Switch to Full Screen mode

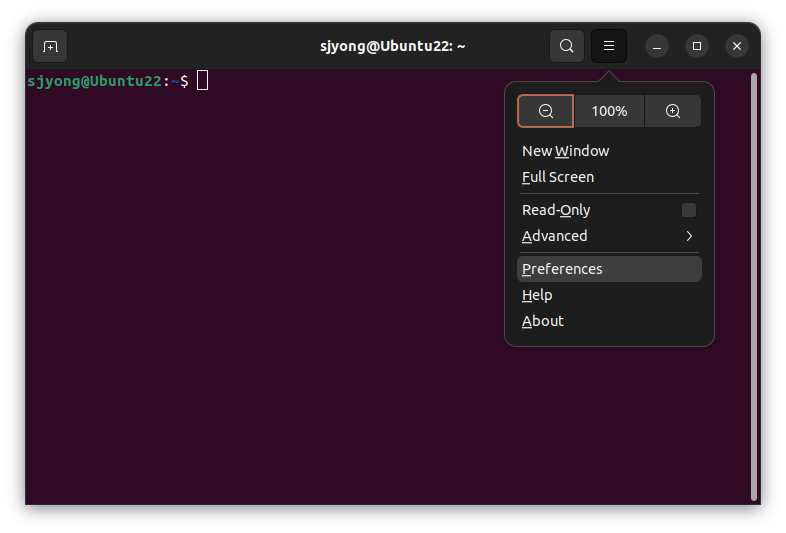tap(609, 177)
